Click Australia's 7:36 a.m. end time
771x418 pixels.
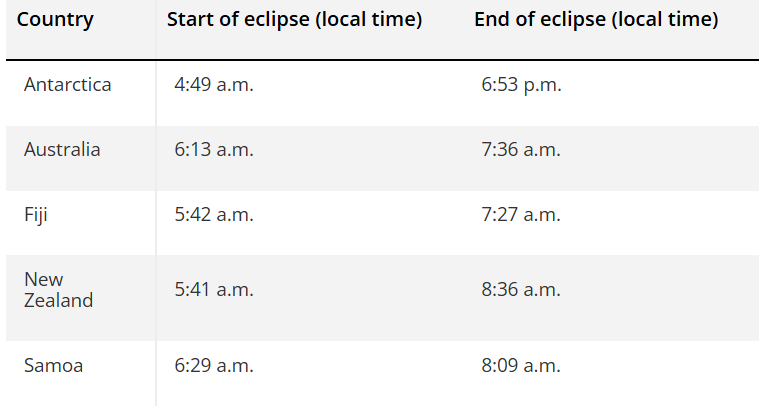(x=521, y=151)
